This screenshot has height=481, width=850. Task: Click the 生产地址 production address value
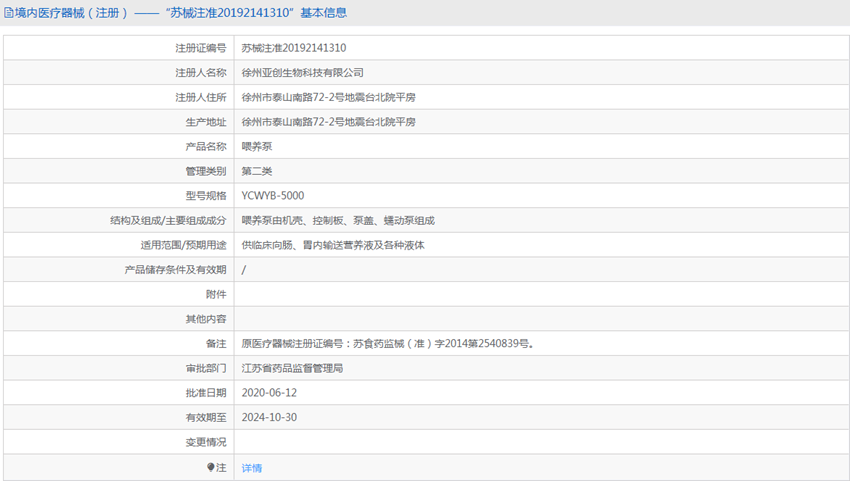tap(329, 122)
